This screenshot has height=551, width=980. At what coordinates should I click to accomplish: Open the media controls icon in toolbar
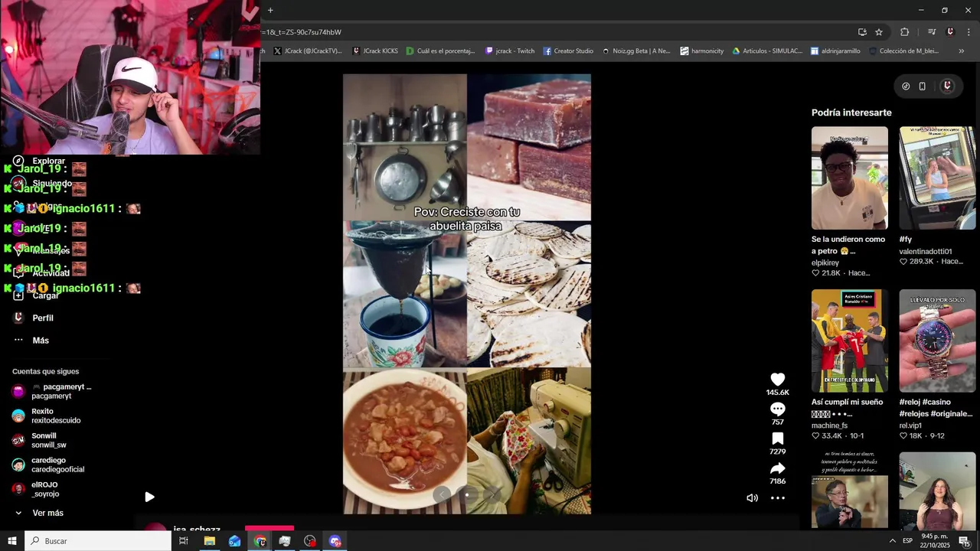tap(932, 32)
